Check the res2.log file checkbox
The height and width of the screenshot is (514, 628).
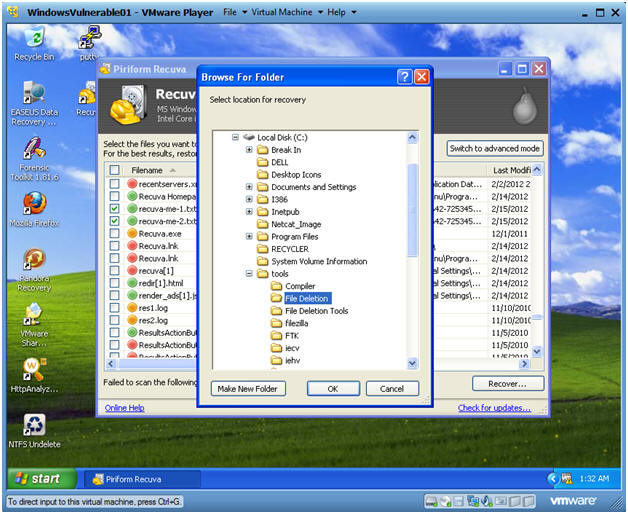(115, 320)
